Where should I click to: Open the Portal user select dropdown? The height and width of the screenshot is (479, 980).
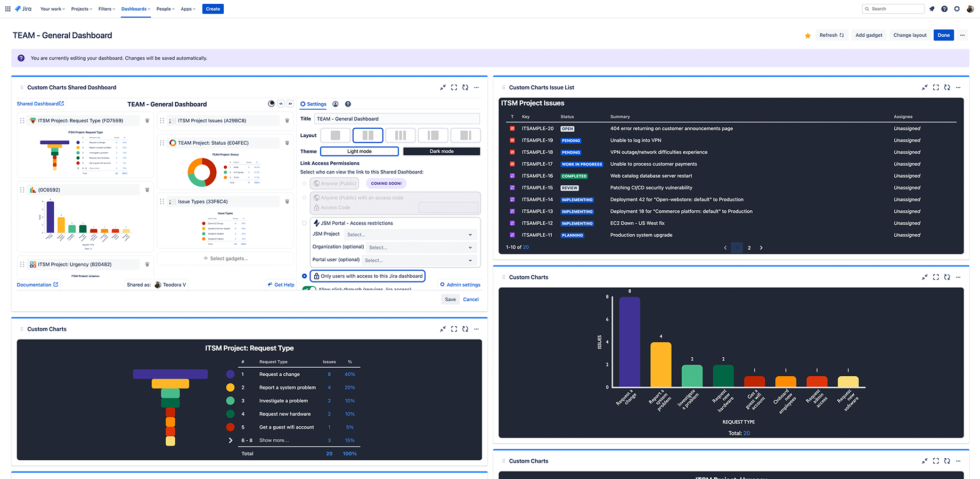420,260
